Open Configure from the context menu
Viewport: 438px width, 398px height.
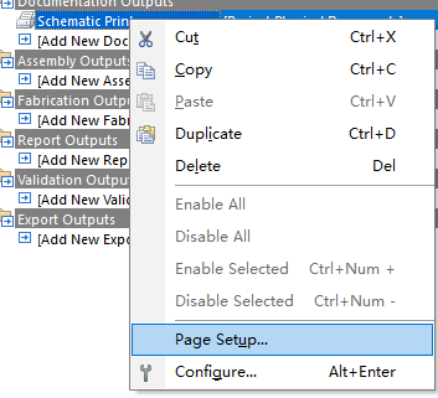[x=282, y=372]
